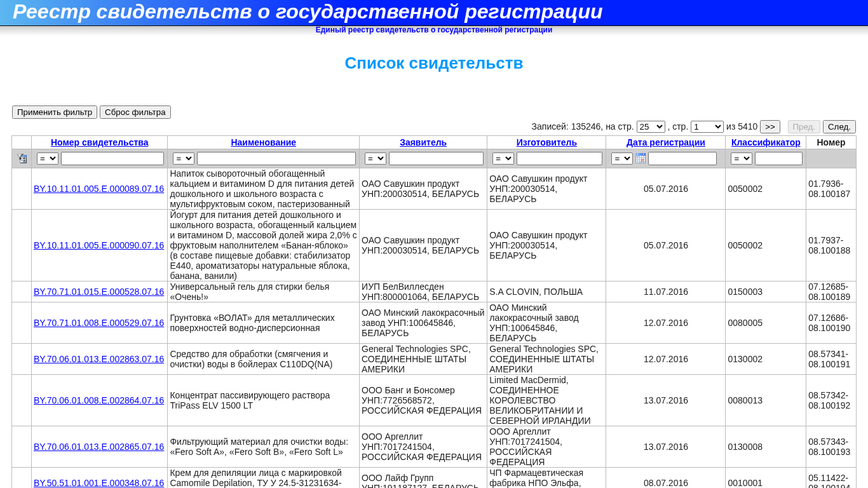Viewport: 868px width, 488px height.
Task: Sort table by Дата регистрации header
Action: point(665,142)
